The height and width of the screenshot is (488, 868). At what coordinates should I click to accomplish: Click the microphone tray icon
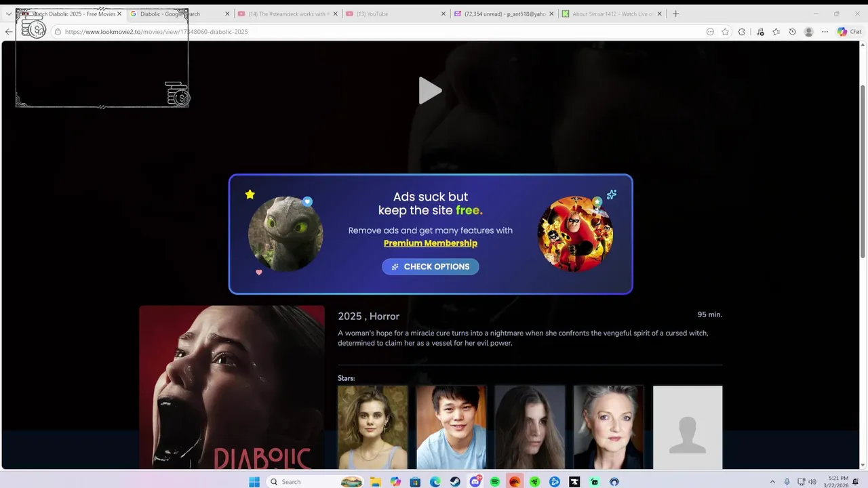point(787,482)
